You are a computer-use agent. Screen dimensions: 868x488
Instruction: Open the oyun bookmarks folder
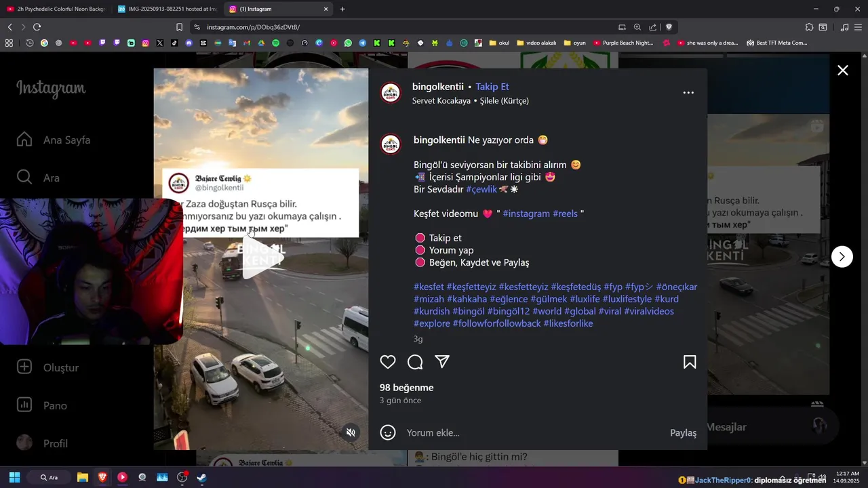click(574, 43)
